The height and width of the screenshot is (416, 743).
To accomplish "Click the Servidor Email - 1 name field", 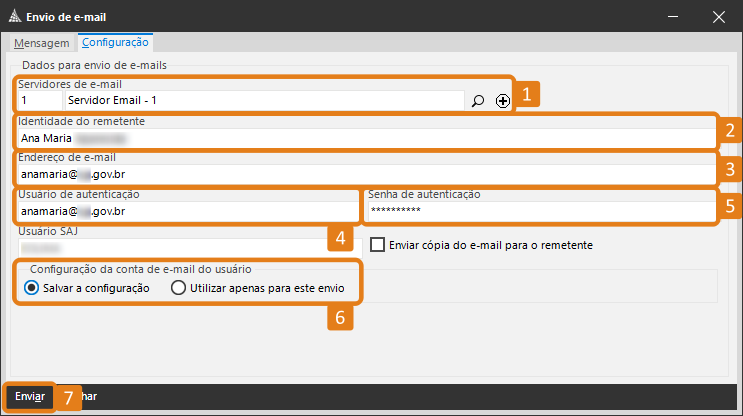I will (x=262, y=101).
